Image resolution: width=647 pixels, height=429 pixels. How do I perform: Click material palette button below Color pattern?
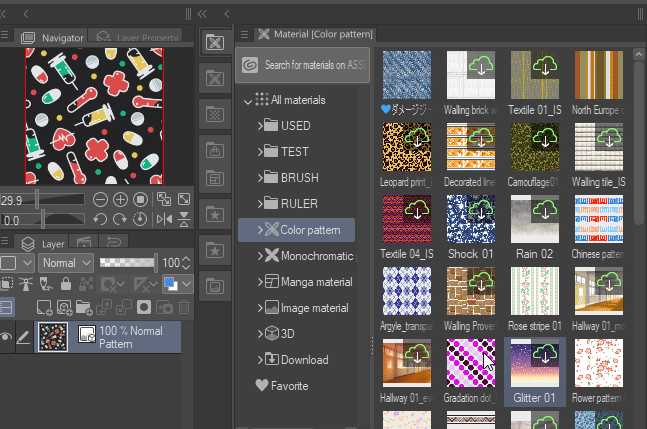pos(215,78)
